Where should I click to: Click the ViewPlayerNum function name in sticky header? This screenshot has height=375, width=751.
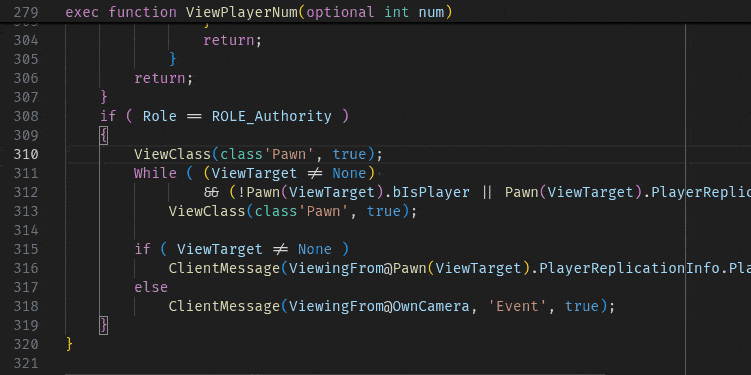tap(242, 12)
